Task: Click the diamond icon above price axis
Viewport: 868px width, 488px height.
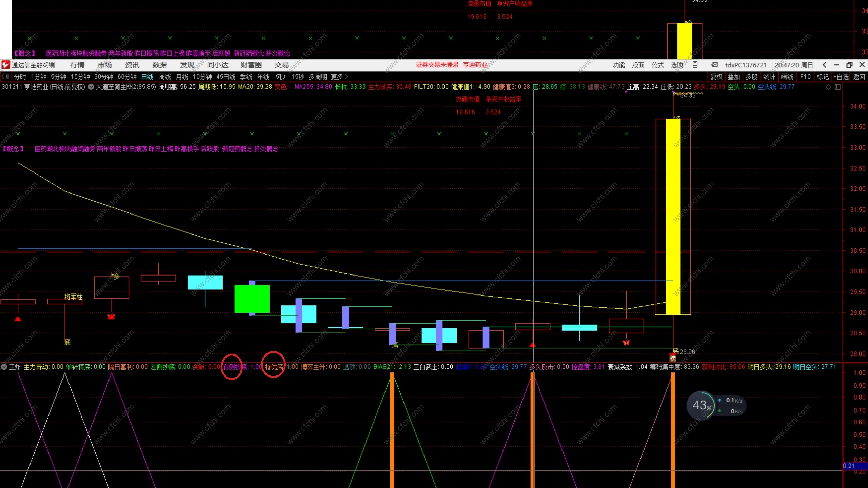Action: coord(828,87)
